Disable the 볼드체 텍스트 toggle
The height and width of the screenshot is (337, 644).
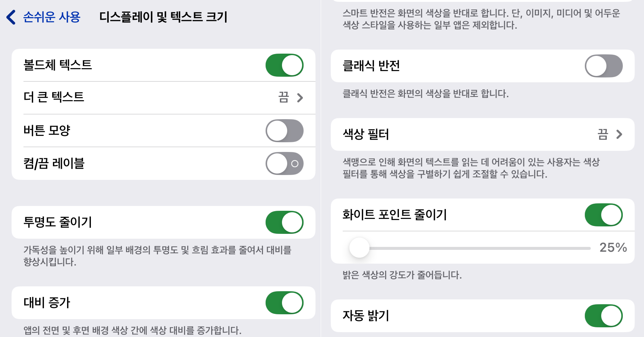click(x=284, y=65)
